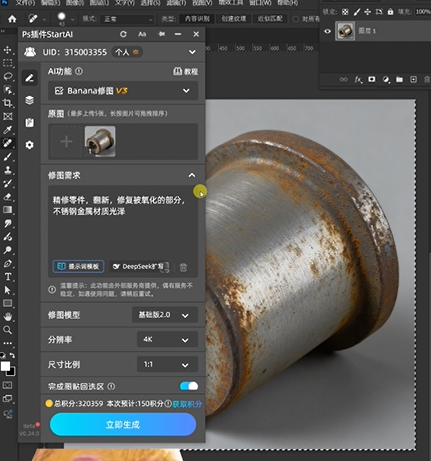The width and height of the screenshot is (431, 461).
Task: Delete the prompt with trash icon
Action: point(183,267)
